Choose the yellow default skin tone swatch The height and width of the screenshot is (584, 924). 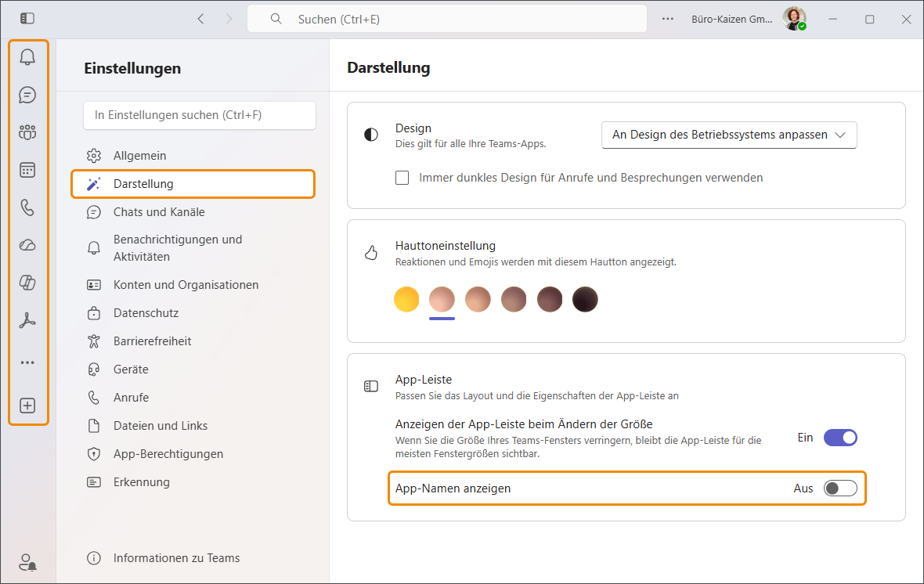406,299
